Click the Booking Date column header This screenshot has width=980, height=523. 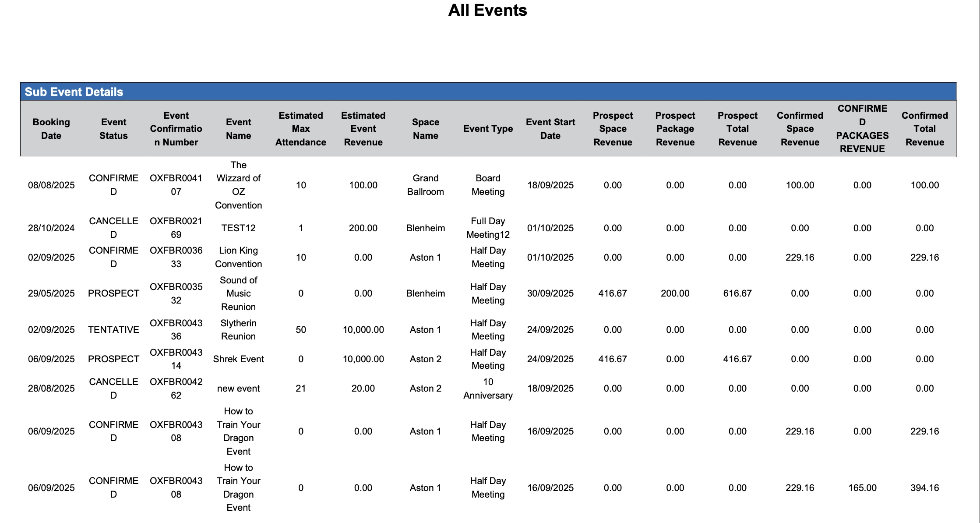click(51, 129)
